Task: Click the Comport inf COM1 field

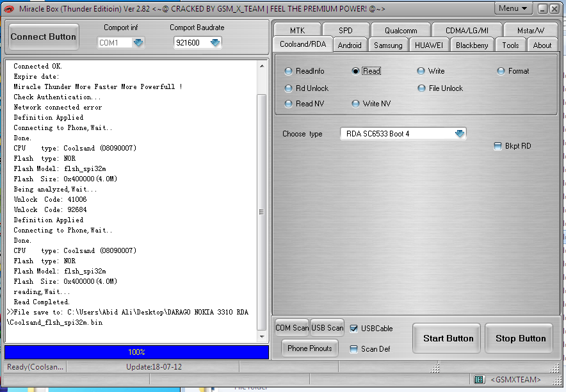Action: [115, 42]
